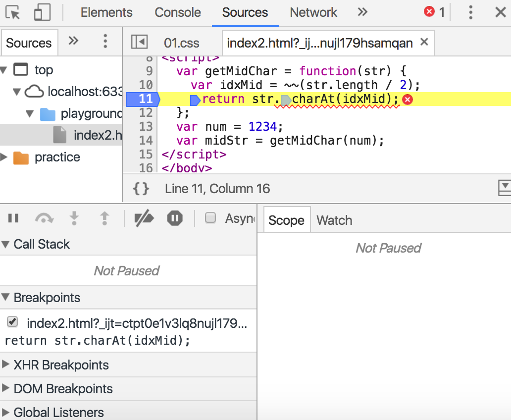Collapse the Call Stack section
Screen dimensions: 511x420
(5, 244)
